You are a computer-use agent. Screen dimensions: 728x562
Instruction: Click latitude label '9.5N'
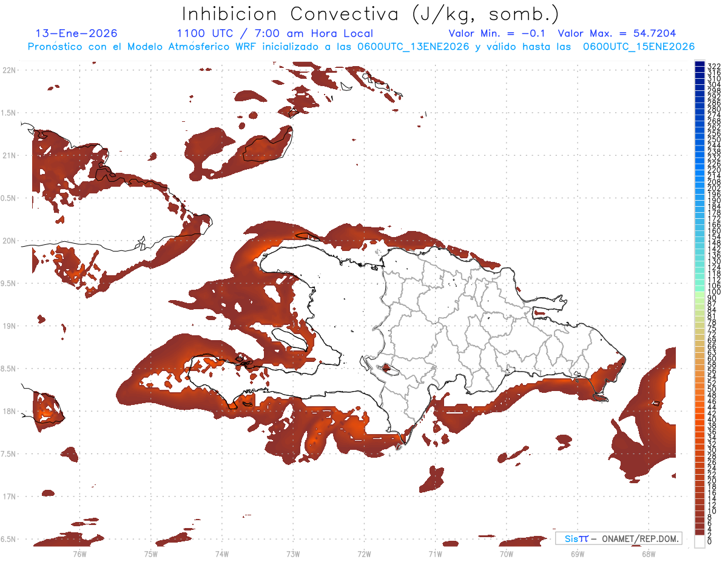[9, 284]
